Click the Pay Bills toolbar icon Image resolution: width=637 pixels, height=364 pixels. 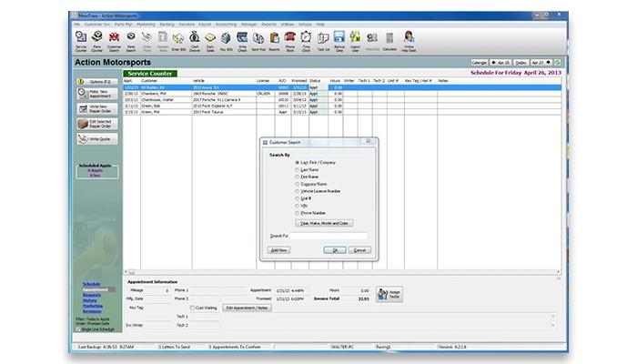pos(226,41)
